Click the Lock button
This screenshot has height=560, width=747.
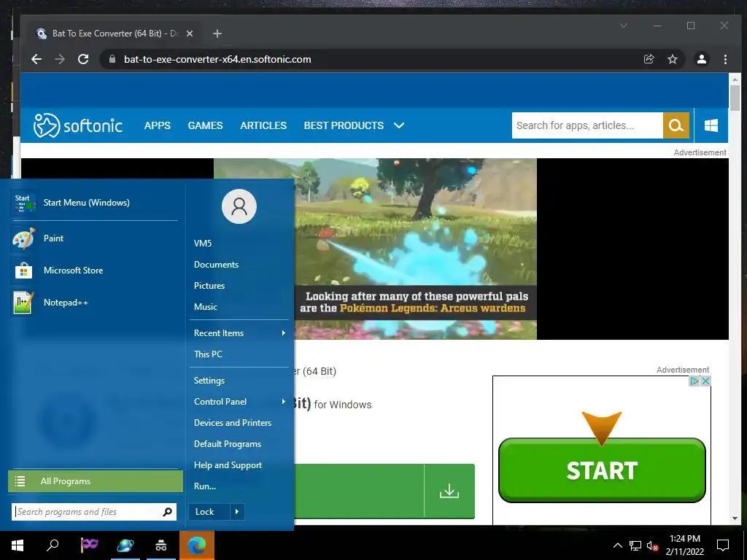coord(209,512)
